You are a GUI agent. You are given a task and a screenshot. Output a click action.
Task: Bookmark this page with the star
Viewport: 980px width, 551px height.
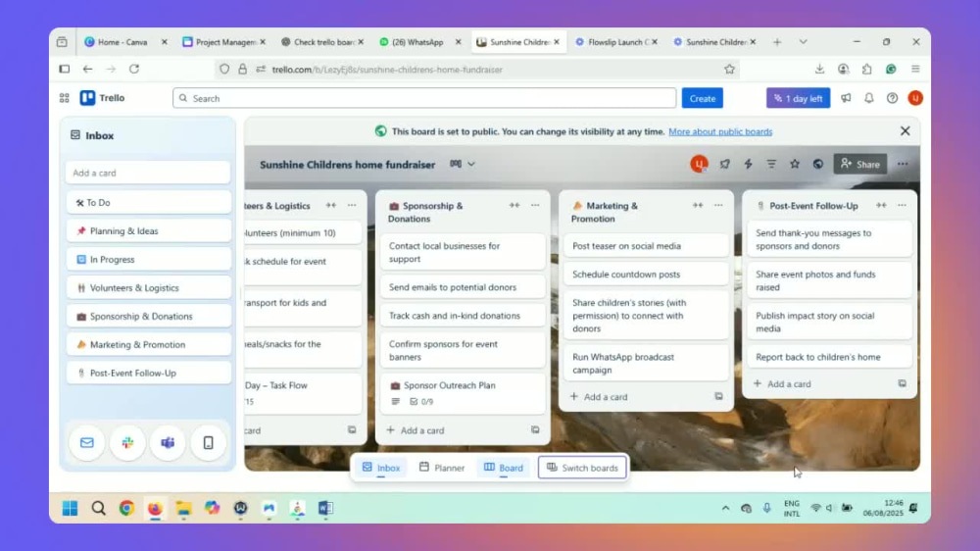tap(729, 70)
